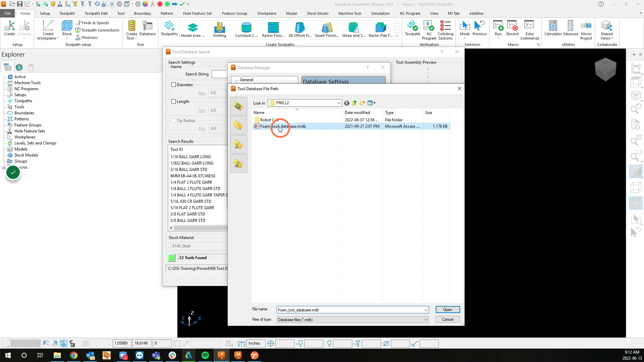644x362 pixels.
Task: Click the Measure utility
Action: click(x=571, y=28)
